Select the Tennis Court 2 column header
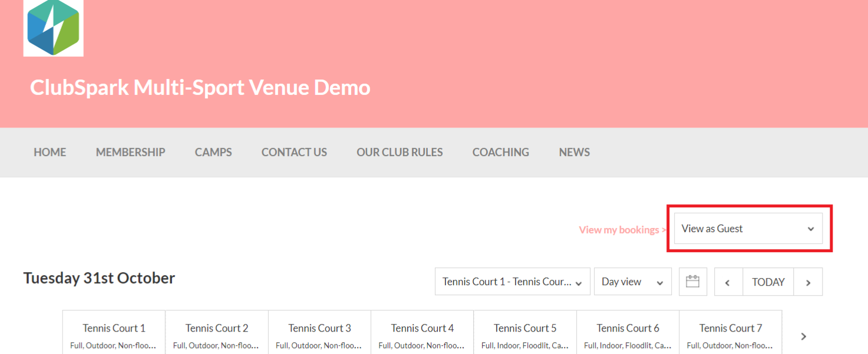This screenshot has width=868, height=354. pos(217,332)
